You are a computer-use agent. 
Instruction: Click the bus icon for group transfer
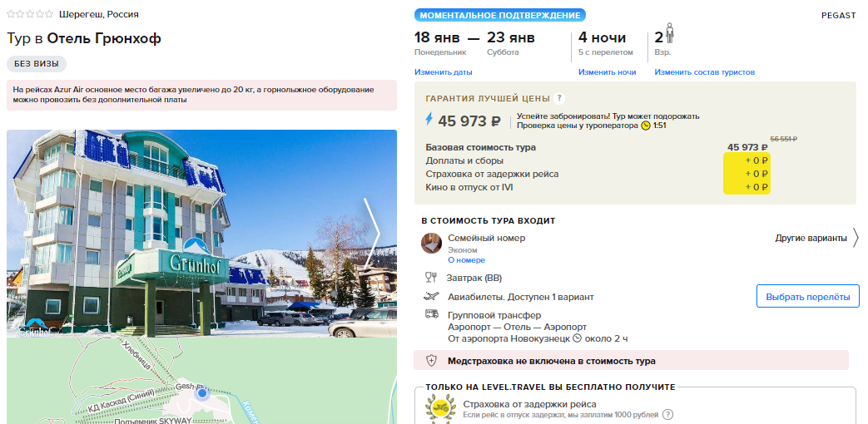(x=431, y=314)
